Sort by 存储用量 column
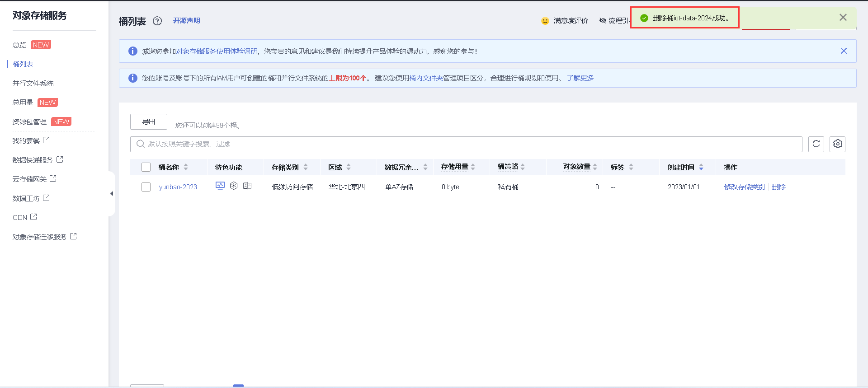 pos(473,167)
